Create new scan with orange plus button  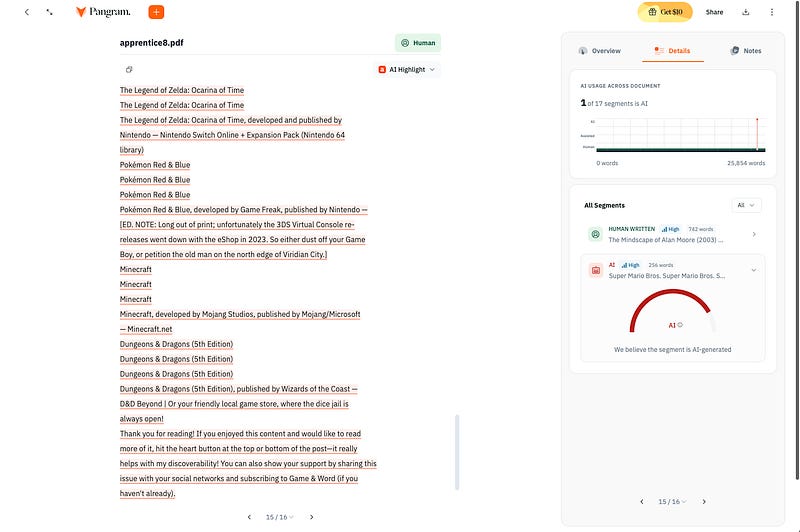(x=156, y=12)
